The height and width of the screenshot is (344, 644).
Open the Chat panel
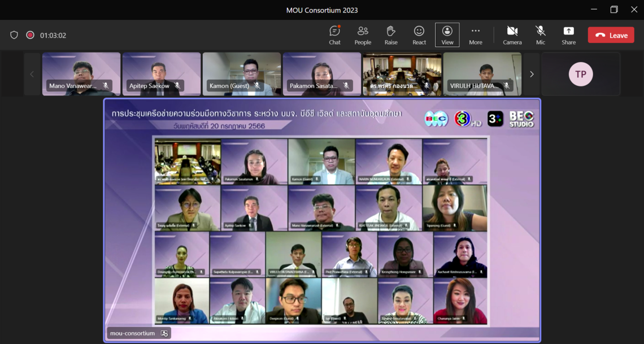334,35
